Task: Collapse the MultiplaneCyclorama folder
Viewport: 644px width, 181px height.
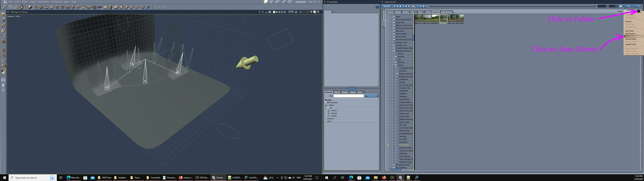Action: 394,51
